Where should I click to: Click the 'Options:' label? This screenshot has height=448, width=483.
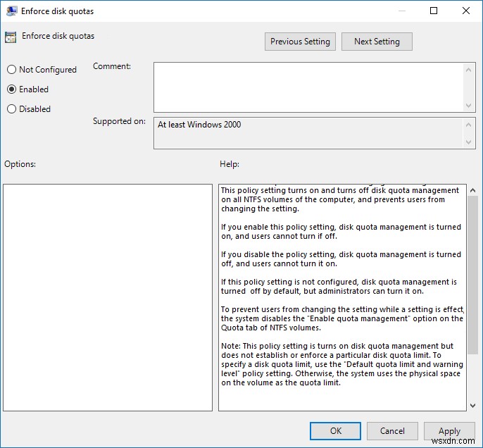point(20,164)
